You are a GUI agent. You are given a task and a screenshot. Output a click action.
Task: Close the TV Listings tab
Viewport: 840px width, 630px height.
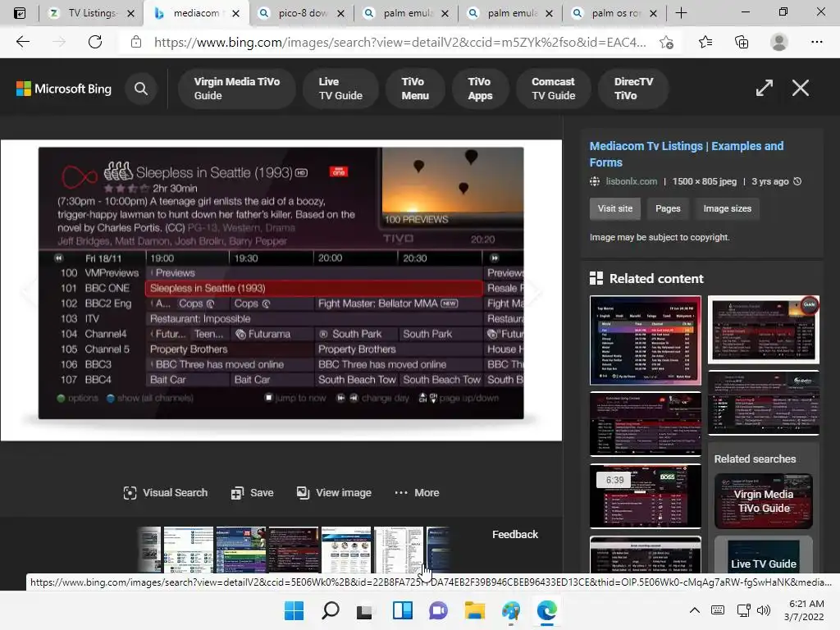click(130, 13)
